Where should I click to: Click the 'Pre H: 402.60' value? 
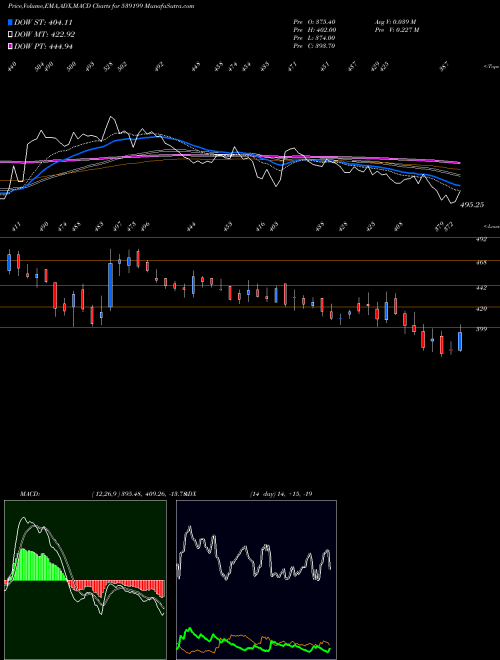(x=314, y=30)
